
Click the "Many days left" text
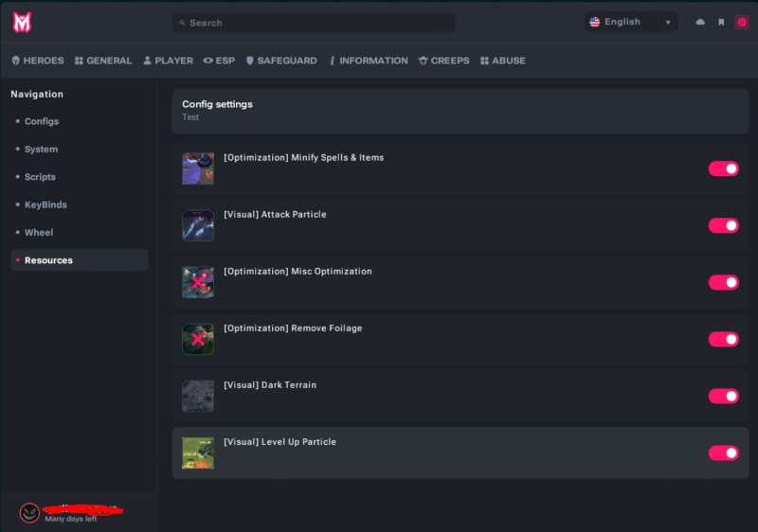(71, 519)
